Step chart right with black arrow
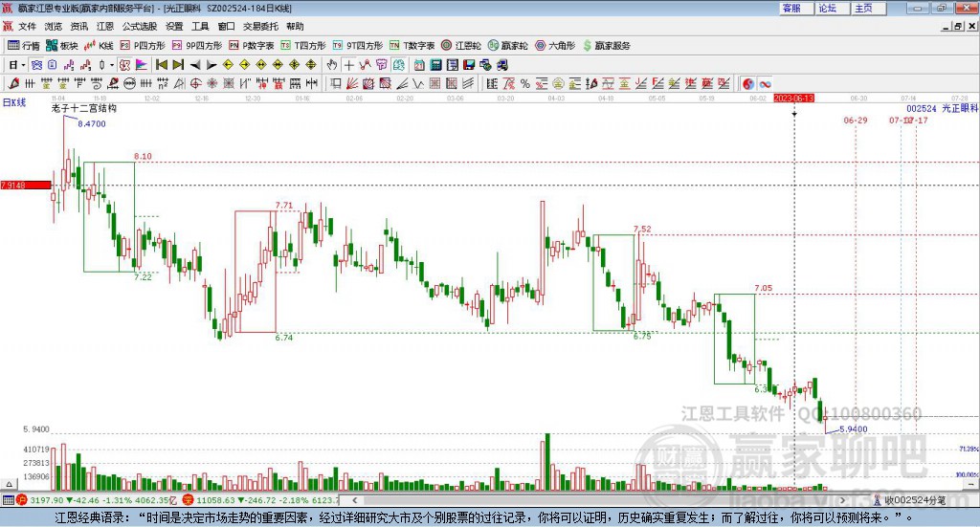The height and width of the screenshot is (527, 980). [212, 65]
